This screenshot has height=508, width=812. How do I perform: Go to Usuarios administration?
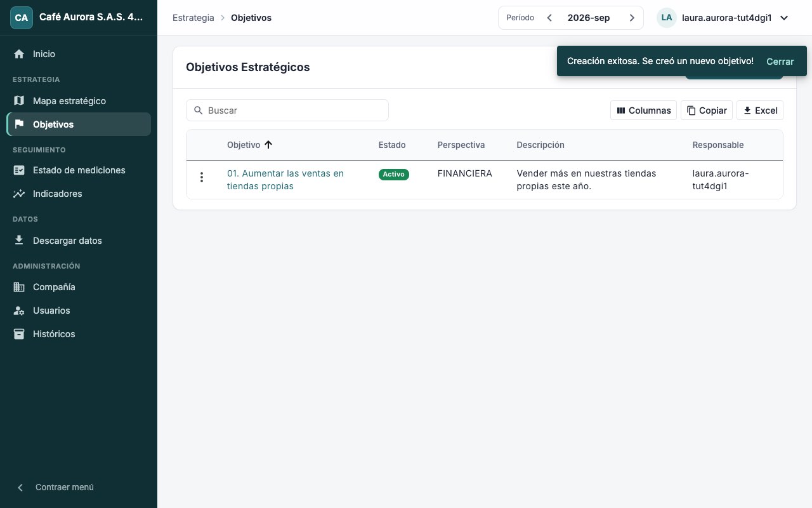pos(79,311)
